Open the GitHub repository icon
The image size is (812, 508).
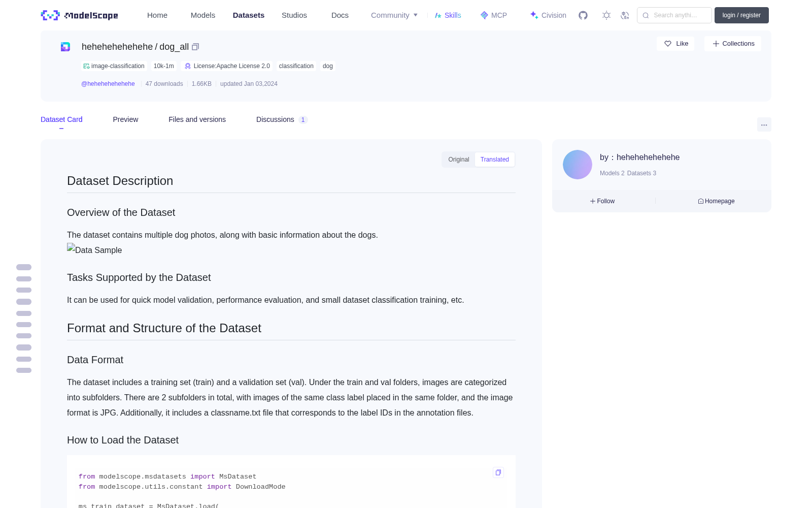pos(583,15)
